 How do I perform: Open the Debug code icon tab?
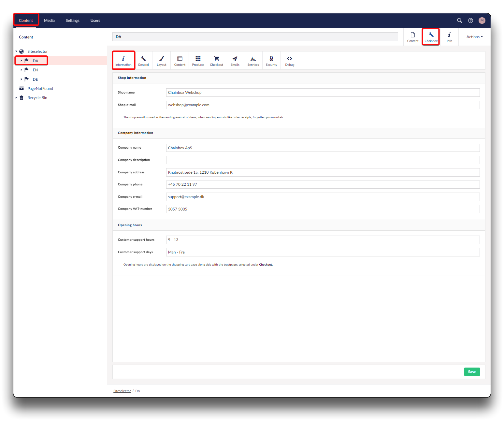pos(290,61)
